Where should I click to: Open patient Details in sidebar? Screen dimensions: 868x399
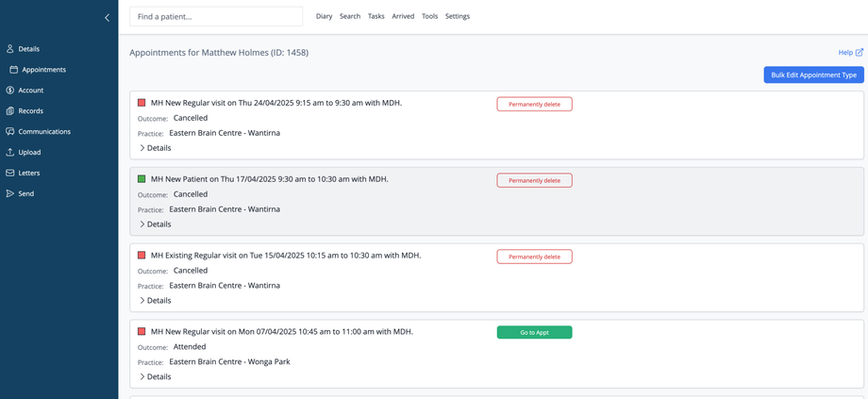pyautogui.click(x=28, y=49)
